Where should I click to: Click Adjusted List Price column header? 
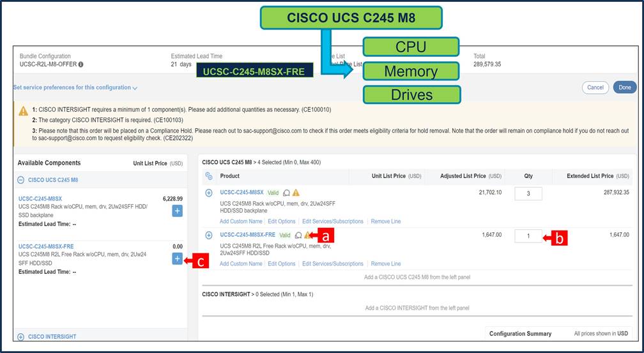click(471, 176)
